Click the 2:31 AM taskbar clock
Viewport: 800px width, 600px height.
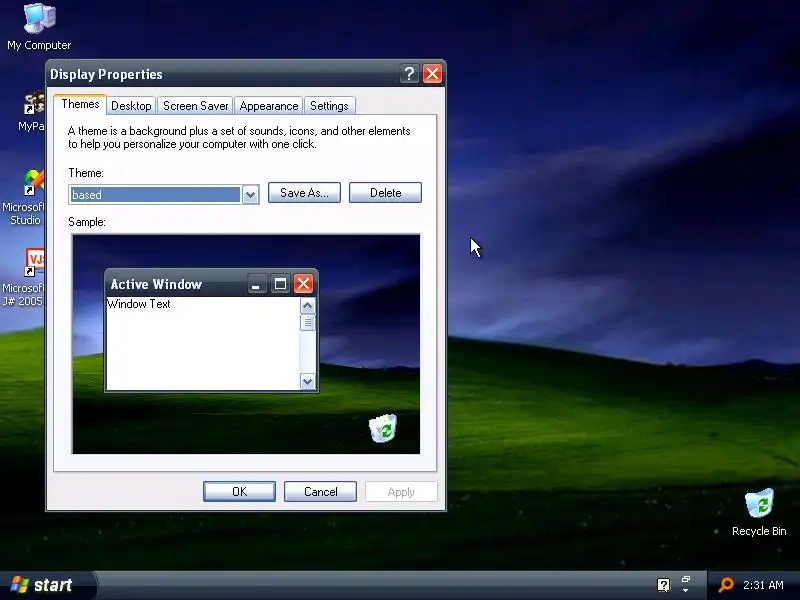pyautogui.click(x=763, y=585)
